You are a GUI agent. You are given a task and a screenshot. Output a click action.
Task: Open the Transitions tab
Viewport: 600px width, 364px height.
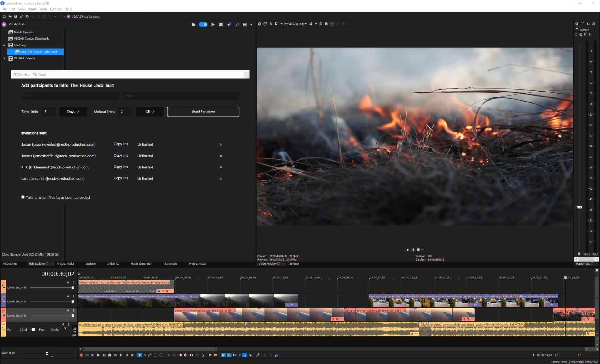(x=170, y=263)
